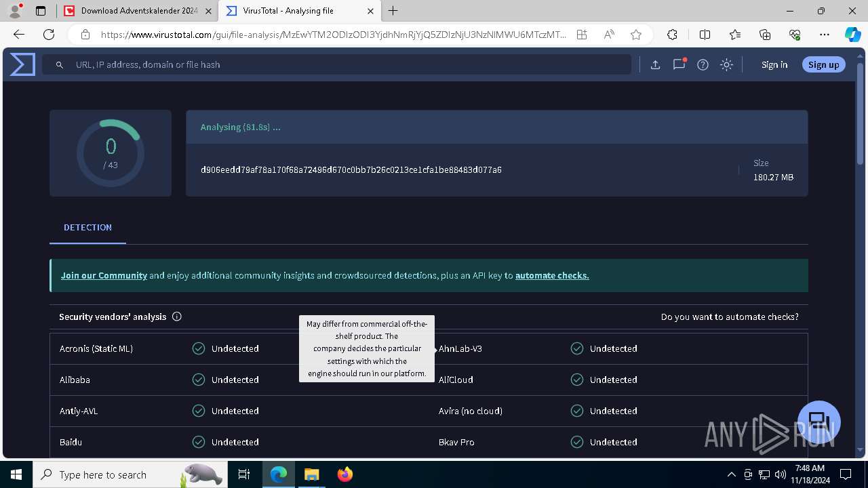868x488 pixels.
Task: Click the AhnLab-V3 vendor name
Action: (x=460, y=348)
